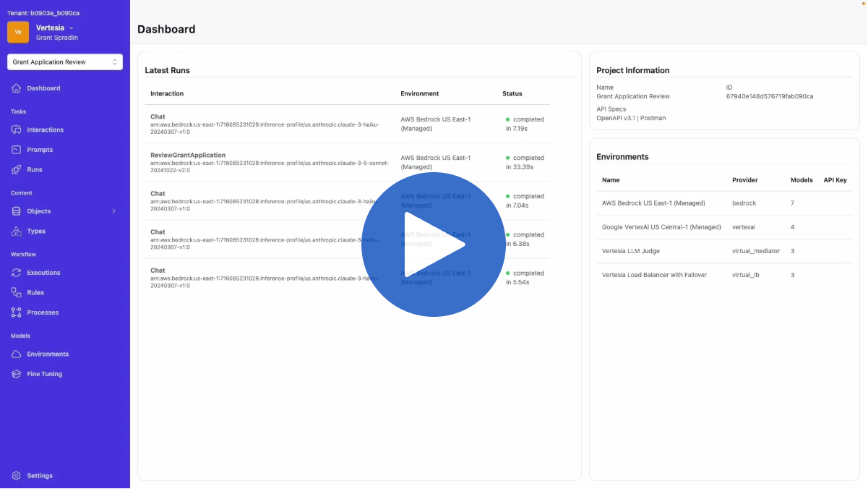Open the Grant Application Review project dropdown
The width and height of the screenshot is (868, 489).
pos(65,62)
